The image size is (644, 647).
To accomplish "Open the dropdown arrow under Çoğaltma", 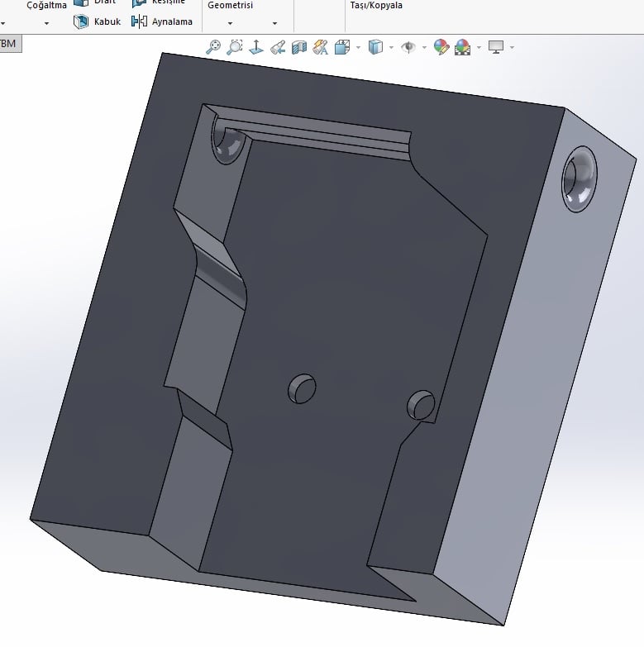I will pos(46,23).
